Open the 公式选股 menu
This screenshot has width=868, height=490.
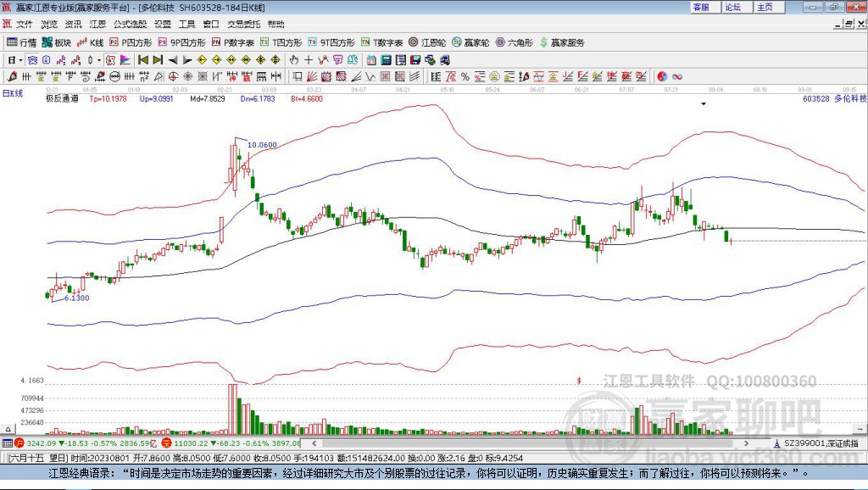click(130, 25)
